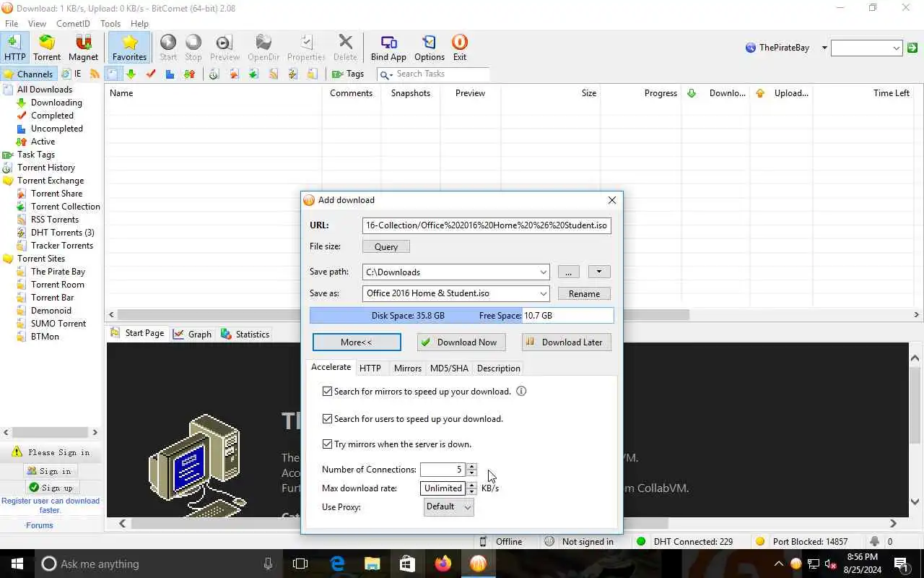Expand the Save path dropdown

543,272
